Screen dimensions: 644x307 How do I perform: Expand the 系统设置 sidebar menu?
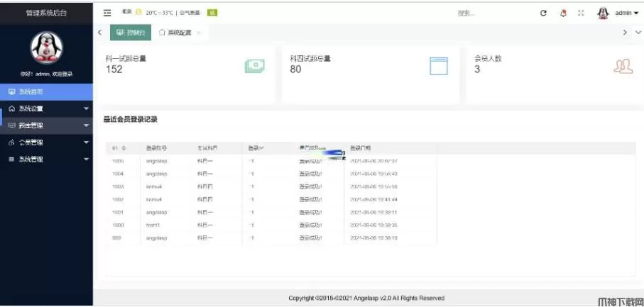tap(46, 108)
